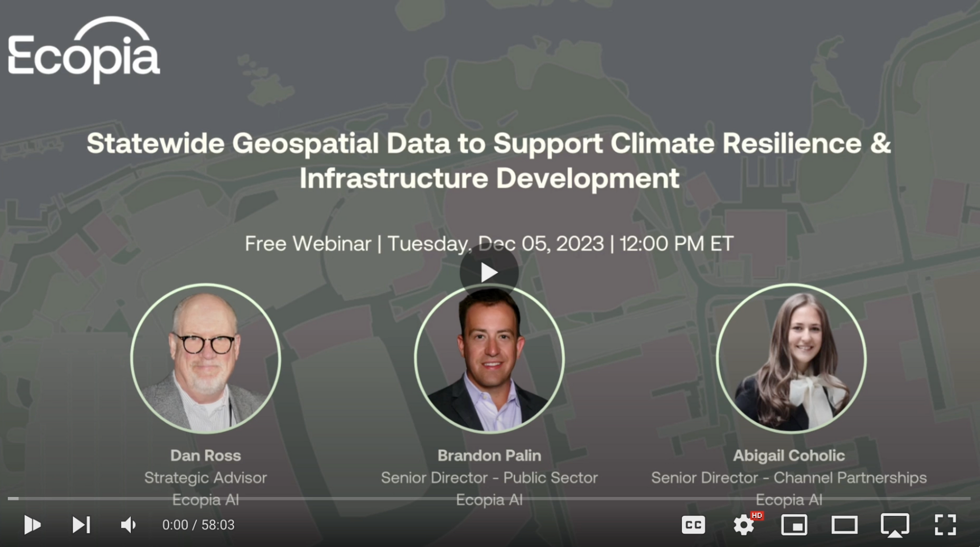The width and height of the screenshot is (980, 547).
Task: Click 'Strategic Advisor' title text
Action: pos(206,477)
